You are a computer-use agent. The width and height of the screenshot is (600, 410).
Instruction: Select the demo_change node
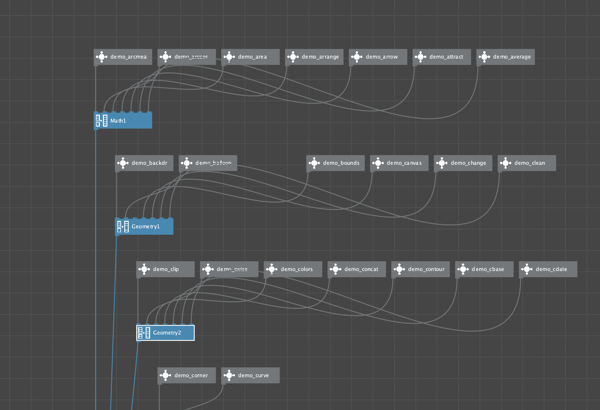pyautogui.click(x=463, y=163)
